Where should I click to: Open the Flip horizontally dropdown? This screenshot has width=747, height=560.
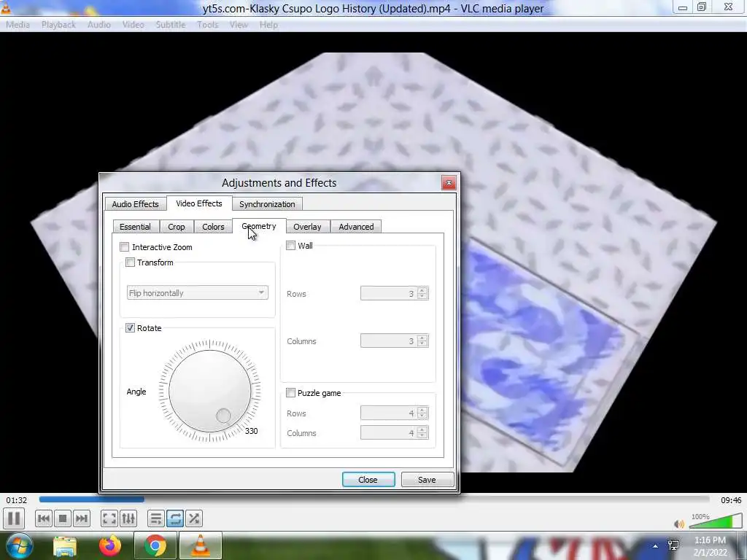pos(197,293)
